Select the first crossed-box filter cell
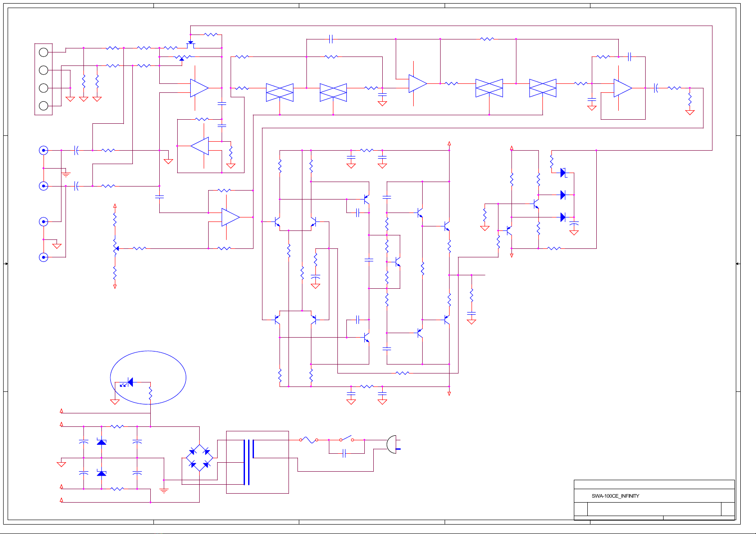The width and height of the screenshot is (756, 534). 280,92
